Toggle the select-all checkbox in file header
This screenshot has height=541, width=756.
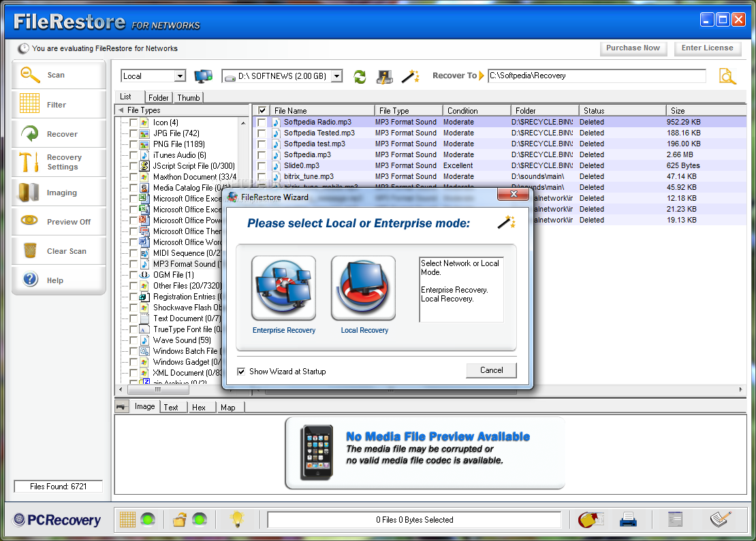262,110
